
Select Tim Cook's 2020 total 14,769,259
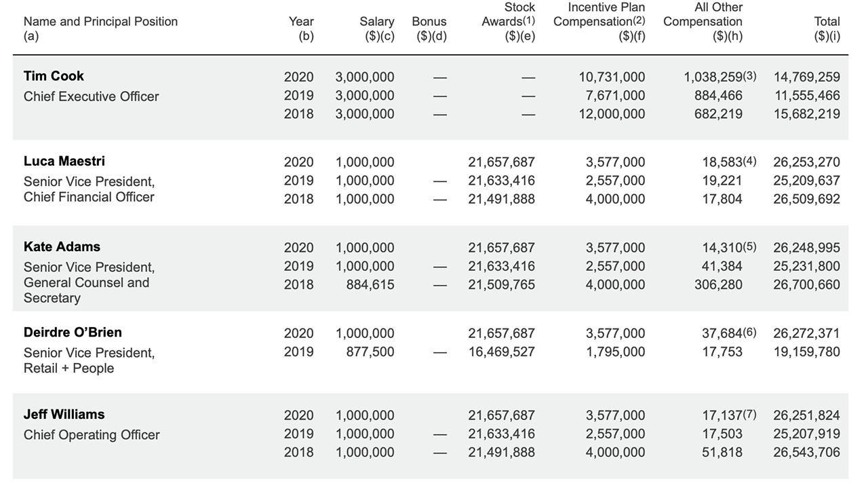[807, 77]
